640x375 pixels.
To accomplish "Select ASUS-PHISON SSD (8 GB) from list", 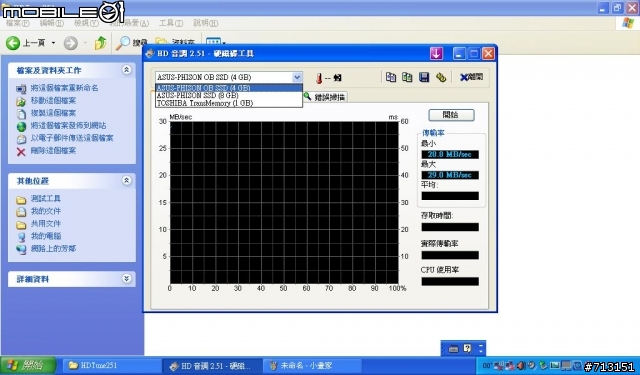I will point(229,95).
